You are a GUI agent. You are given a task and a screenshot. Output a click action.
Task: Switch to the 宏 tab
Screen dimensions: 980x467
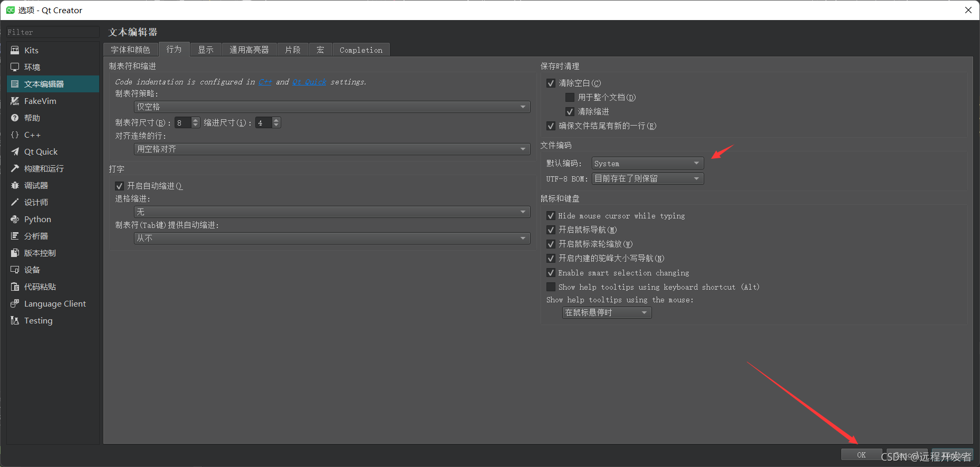tap(320, 50)
